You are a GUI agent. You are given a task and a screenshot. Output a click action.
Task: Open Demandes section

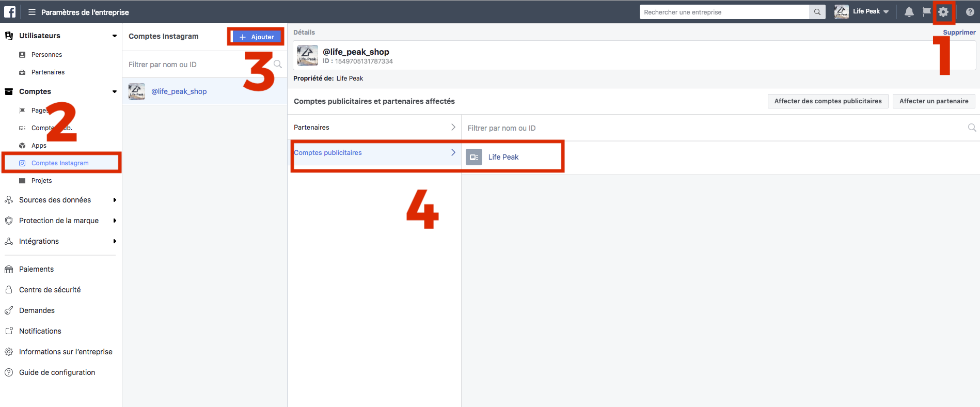point(37,310)
